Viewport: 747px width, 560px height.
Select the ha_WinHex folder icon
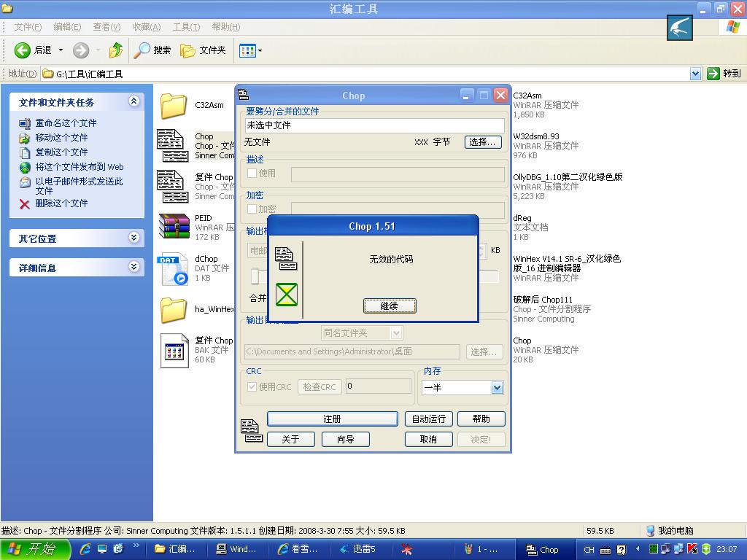(174, 310)
